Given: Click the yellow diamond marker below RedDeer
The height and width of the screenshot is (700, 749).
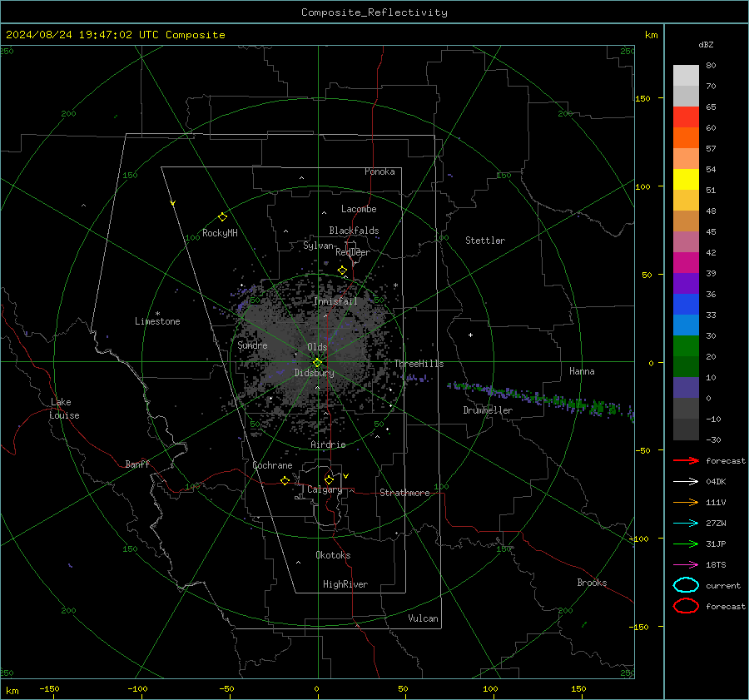Looking at the screenshot, I should [x=342, y=271].
